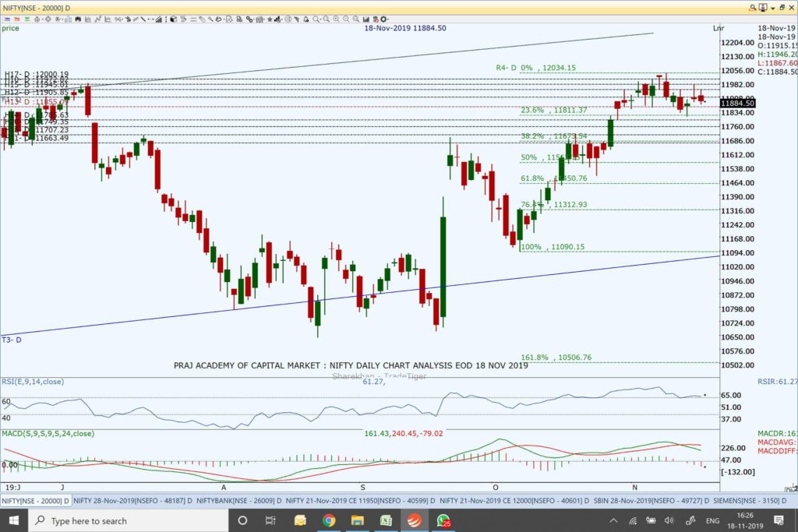798x532 pixels.
Task: Open Google Chrome from the taskbar
Action: point(329,520)
